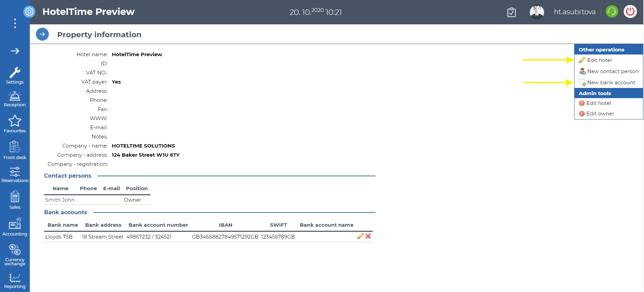
Task: Click the red alert icon beside Edit owner
Action: [582, 113]
